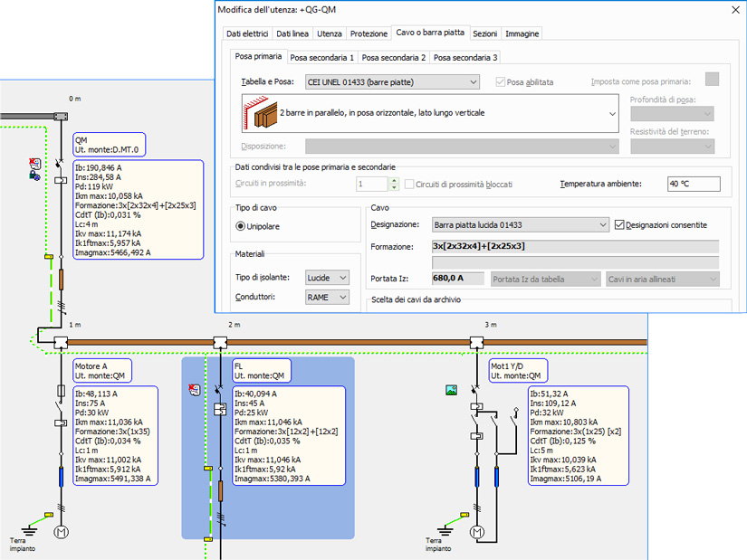Click the FL data box with Ib:40,094 A
Viewport: 747px width, 560px height.
(x=289, y=436)
